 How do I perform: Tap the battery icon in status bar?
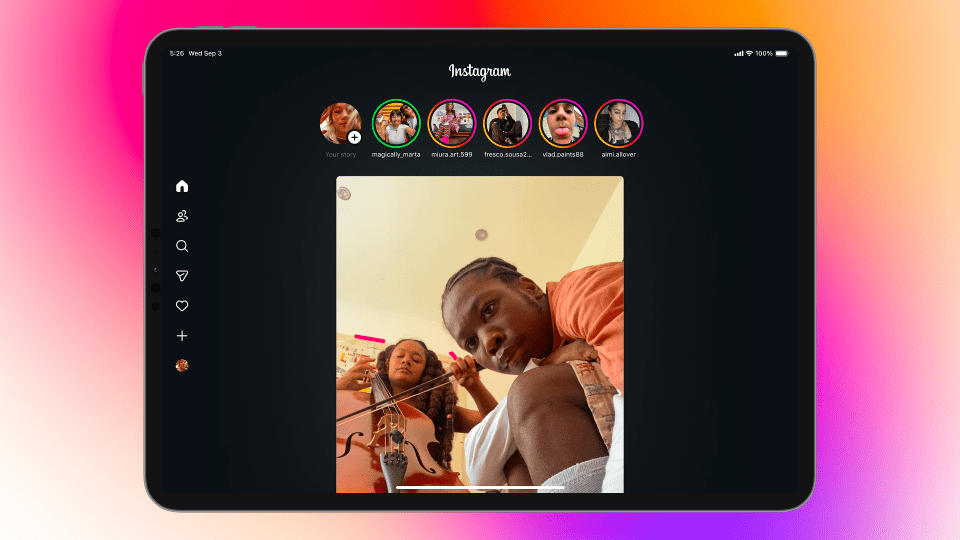(781, 53)
